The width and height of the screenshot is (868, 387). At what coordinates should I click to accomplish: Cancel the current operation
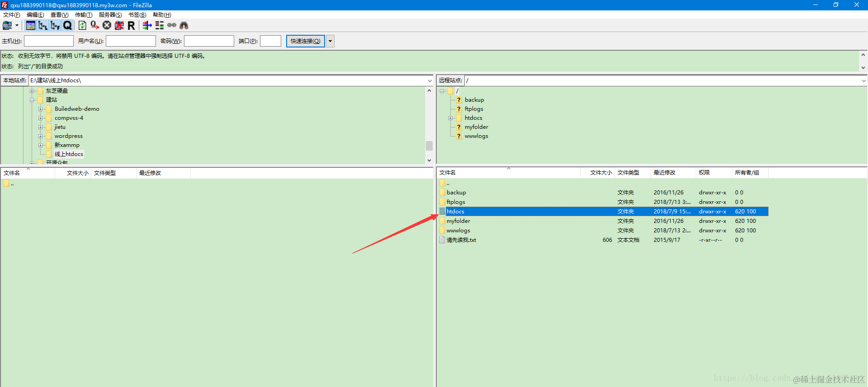107,25
